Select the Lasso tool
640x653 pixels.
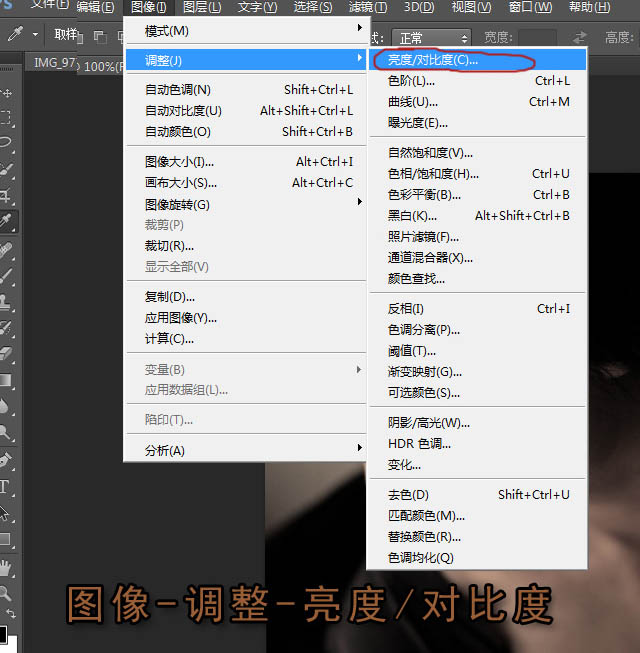tap(7, 143)
